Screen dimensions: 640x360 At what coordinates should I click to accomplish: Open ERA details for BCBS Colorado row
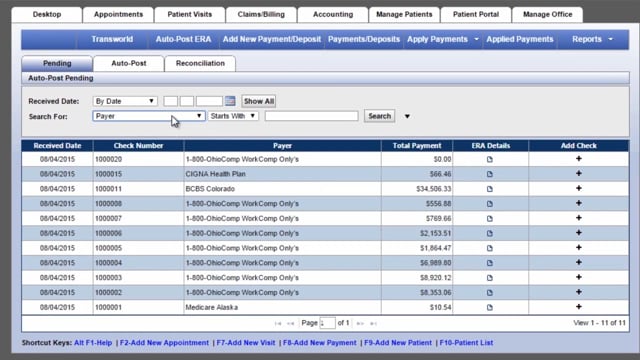click(490, 189)
